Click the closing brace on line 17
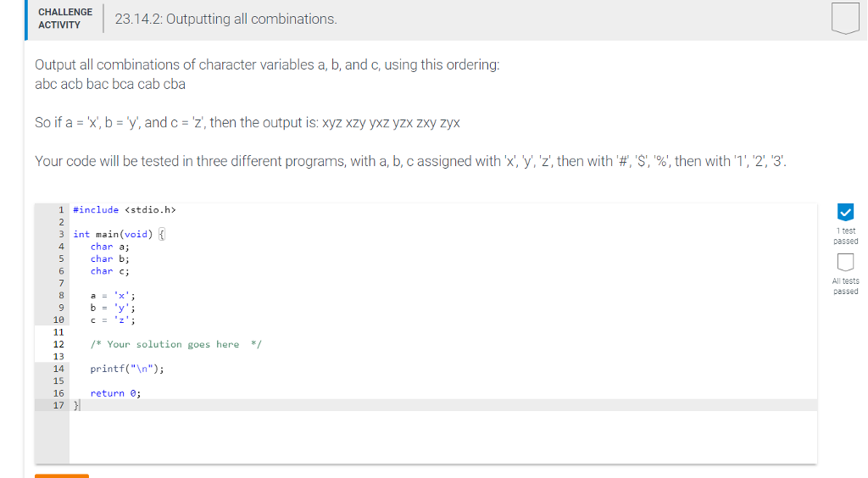This screenshot has height=478, width=868. (x=76, y=405)
